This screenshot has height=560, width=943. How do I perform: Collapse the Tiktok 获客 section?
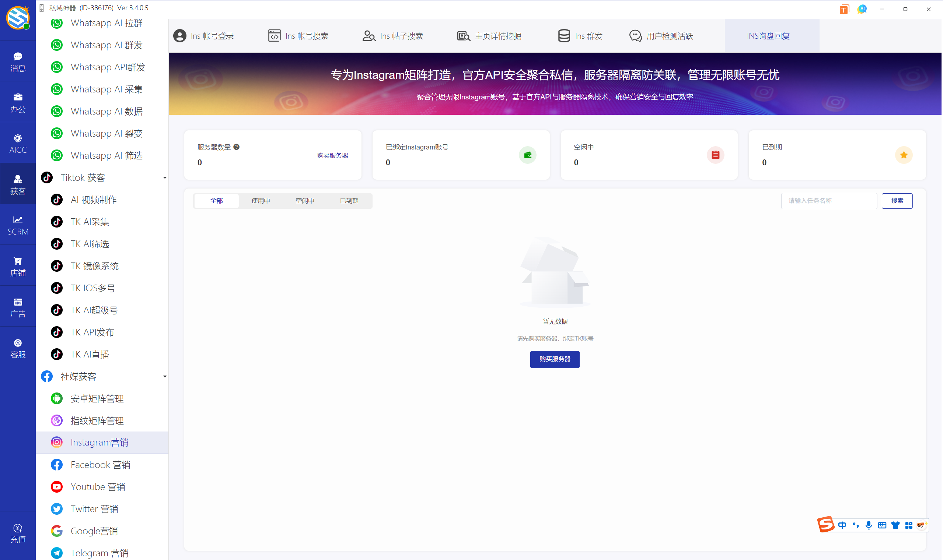click(164, 177)
